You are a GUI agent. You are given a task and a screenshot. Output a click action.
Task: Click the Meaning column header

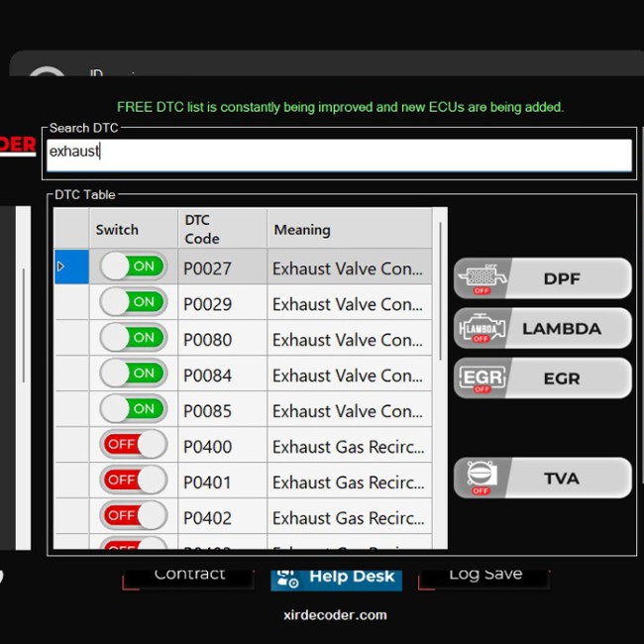point(350,229)
